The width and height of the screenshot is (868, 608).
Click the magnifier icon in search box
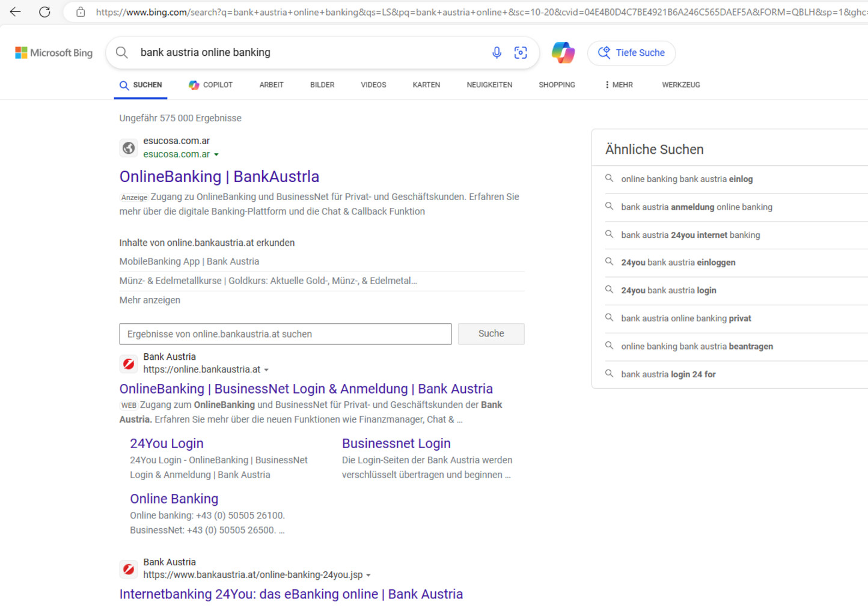pos(122,53)
